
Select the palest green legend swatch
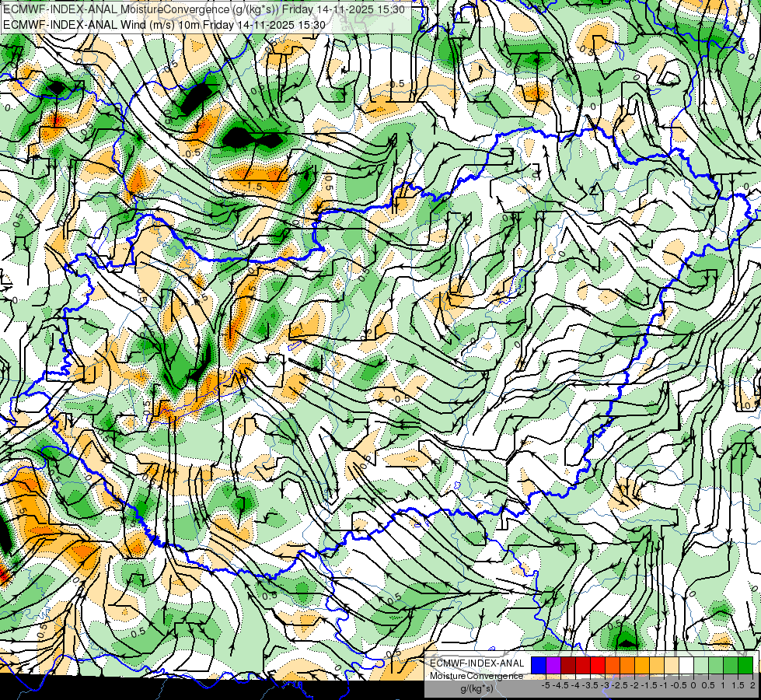click(701, 665)
